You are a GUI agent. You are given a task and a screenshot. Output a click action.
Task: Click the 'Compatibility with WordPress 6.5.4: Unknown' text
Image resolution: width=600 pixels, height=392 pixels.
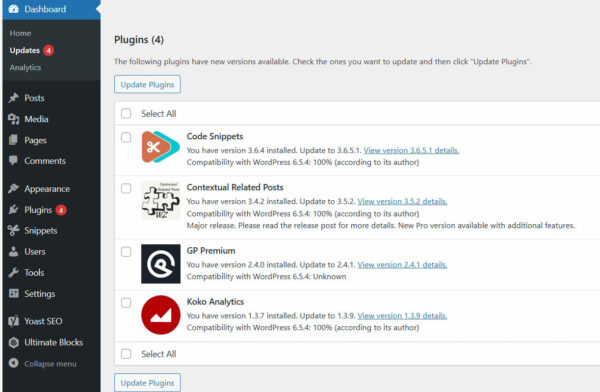(266, 276)
